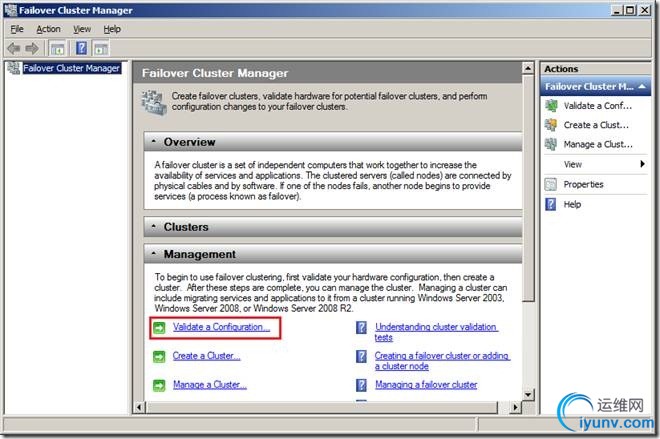Click green arrow icon beside Create a Cluster
Screen dimensions: 660x439
pos(159,357)
